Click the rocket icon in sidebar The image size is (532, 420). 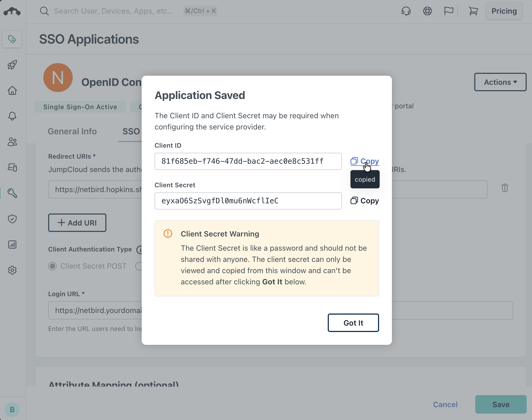pos(12,65)
